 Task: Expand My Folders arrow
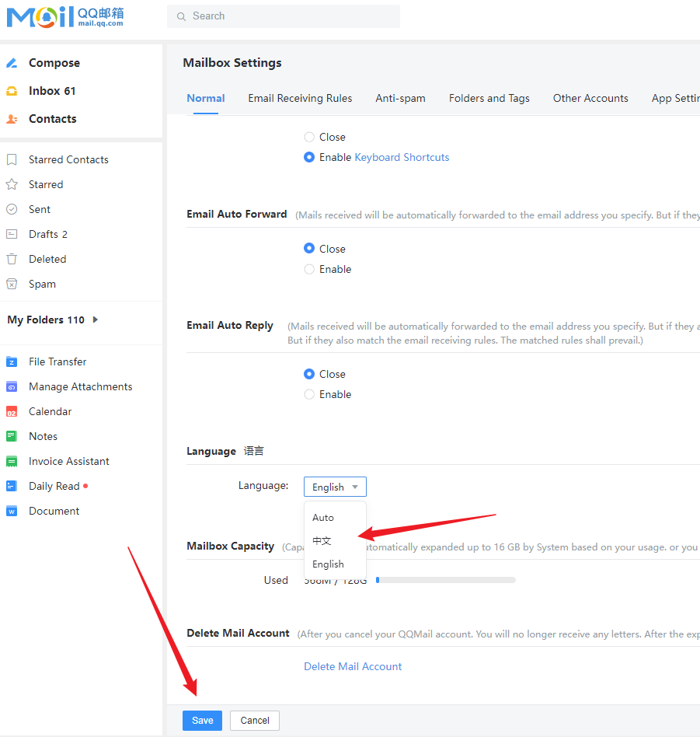[96, 320]
